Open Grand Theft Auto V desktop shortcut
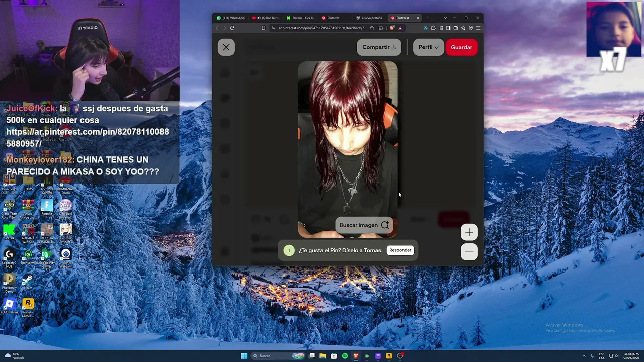 9,210
